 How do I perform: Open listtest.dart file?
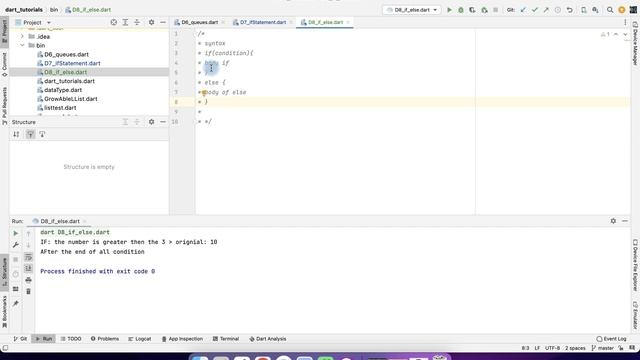tap(60, 108)
